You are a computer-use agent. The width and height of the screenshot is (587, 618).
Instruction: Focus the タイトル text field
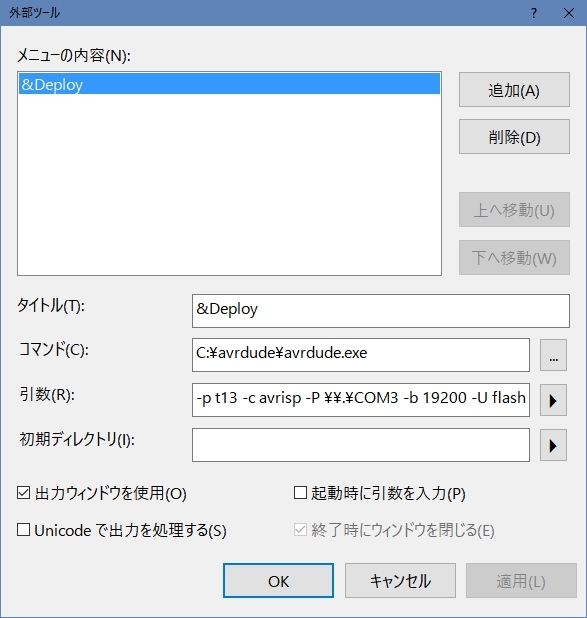[381, 311]
